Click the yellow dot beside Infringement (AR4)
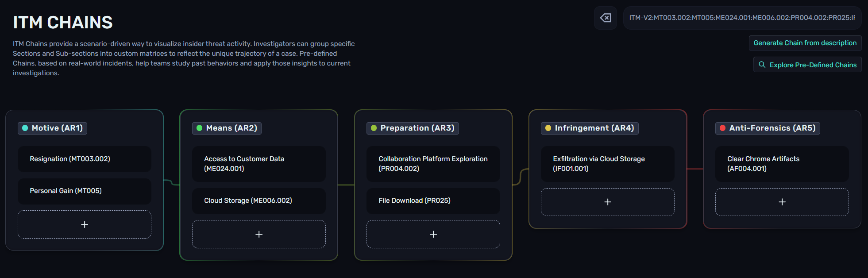 [548, 128]
